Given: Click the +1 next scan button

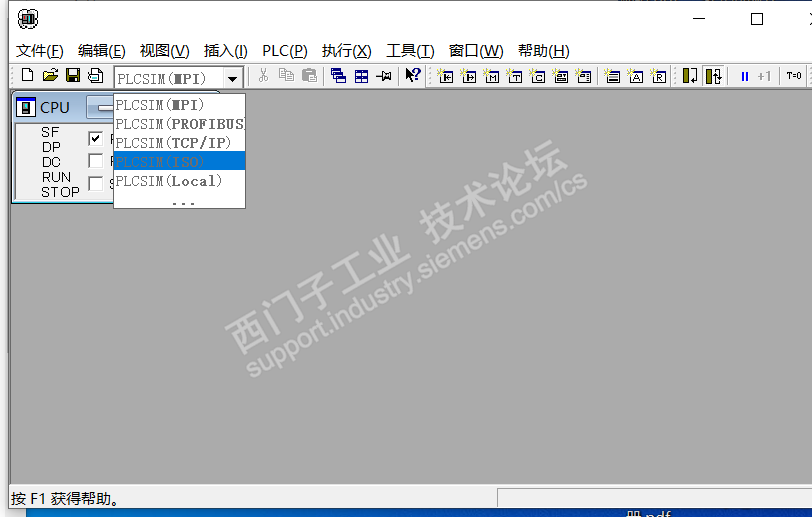Looking at the screenshot, I should pos(764,77).
